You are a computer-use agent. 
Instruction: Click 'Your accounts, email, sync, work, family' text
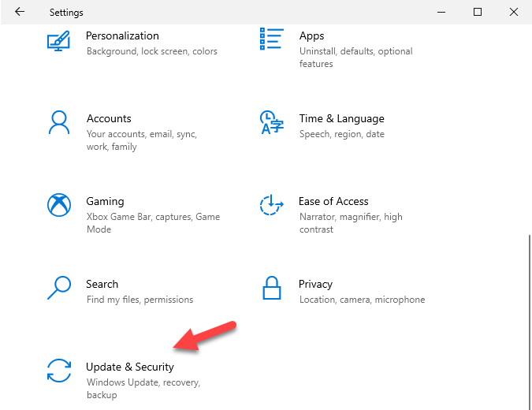[x=142, y=140]
